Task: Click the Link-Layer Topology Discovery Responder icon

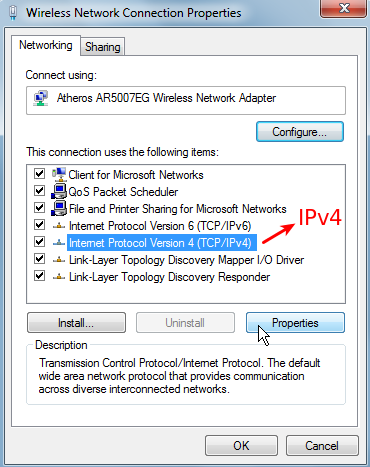Action: 59,277
